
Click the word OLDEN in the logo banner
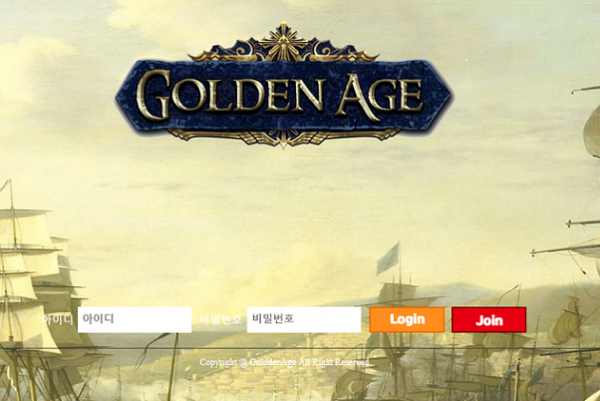249,96
